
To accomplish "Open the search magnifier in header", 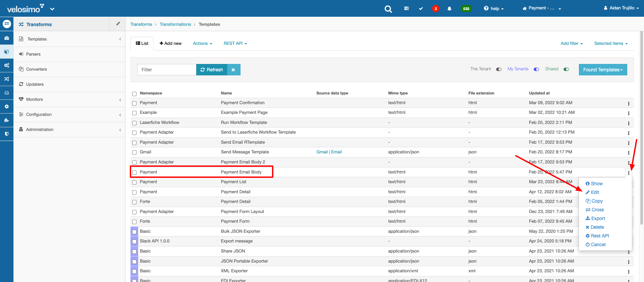I will [388, 9].
